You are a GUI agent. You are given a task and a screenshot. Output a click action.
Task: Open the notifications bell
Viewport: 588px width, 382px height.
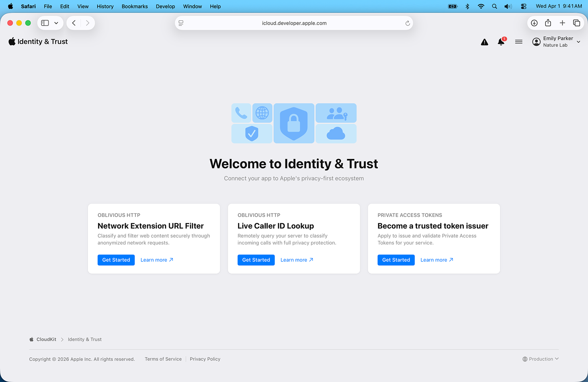[x=501, y=41]
